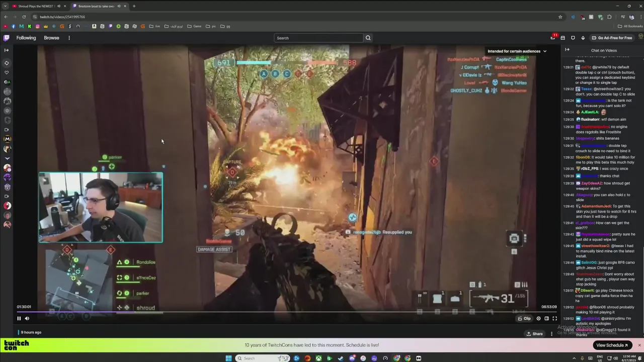Screen dimensions: 644x362
Task: Switch to firestorm bout to take over tab
Action: [96, 6]
